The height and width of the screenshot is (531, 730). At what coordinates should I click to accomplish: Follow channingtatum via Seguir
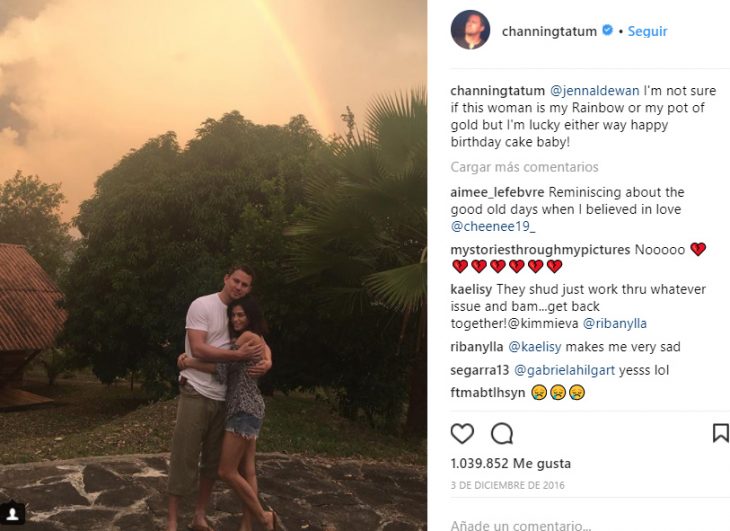(x=647, y=31)
